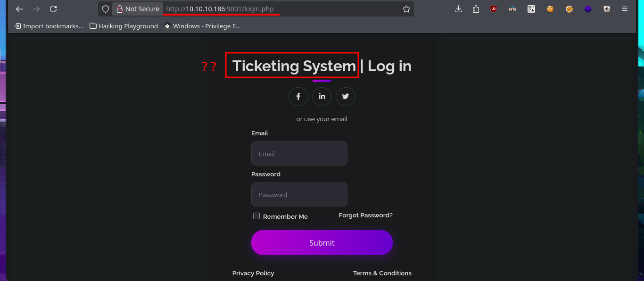Follow the Forgot Password? link
Viewport: 644px width, 281px height.
[x=365, y=215]
